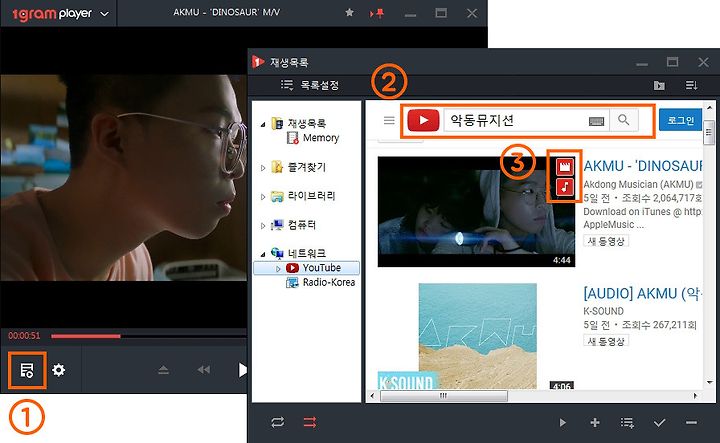Toggle the red shuffle order icon
Image resolution: width=720 pixels, height=443 pixels.
310,422
